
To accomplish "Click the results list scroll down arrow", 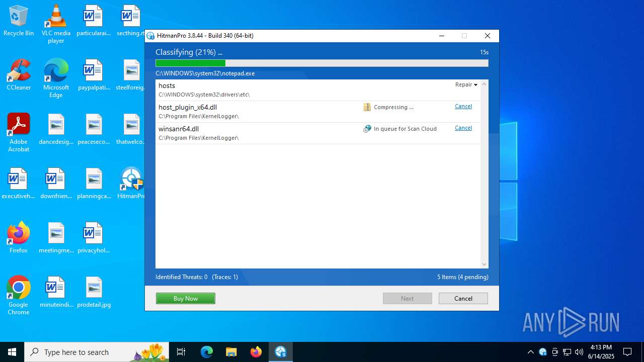I will click(x=484, y=264).
